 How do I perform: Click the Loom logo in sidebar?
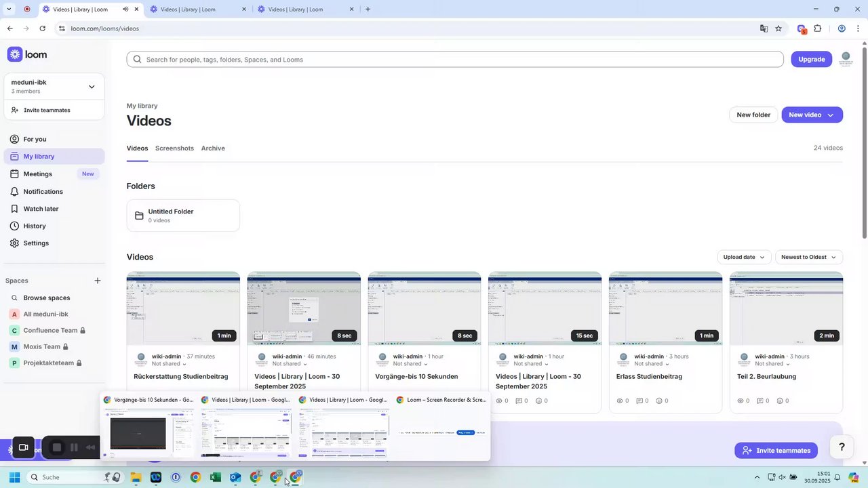[27, 55]
